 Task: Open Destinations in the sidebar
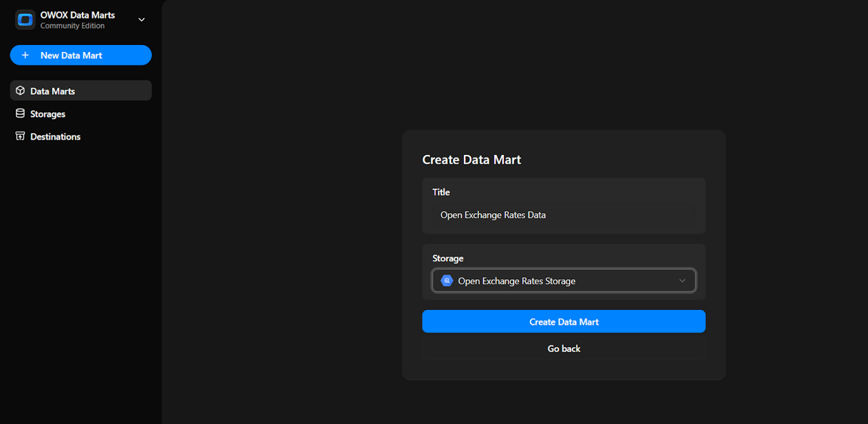(x=81, y=136)
